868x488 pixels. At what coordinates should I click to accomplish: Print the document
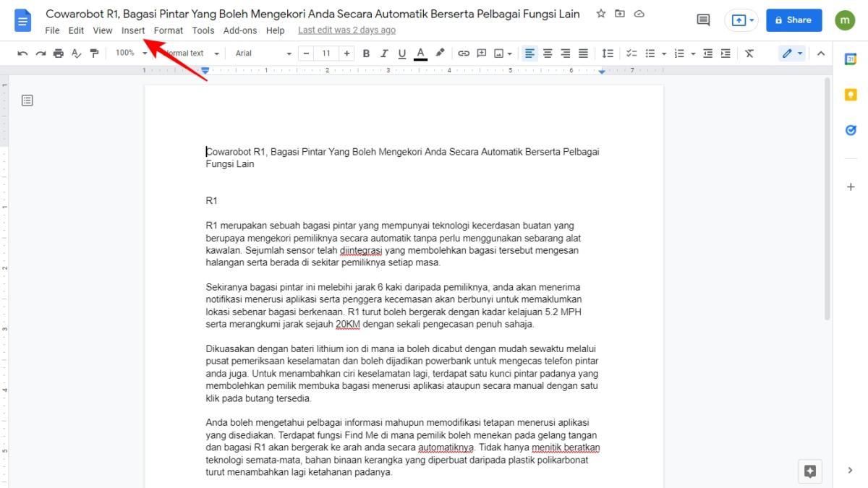click(x=59, y=53)
